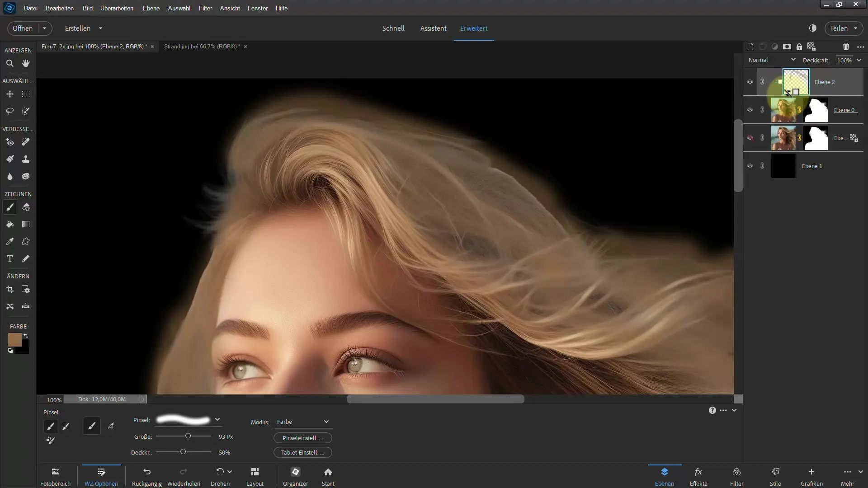Open the Öffnen recent files dropdown arrow

pyautogui.click(x=44, y=28)
